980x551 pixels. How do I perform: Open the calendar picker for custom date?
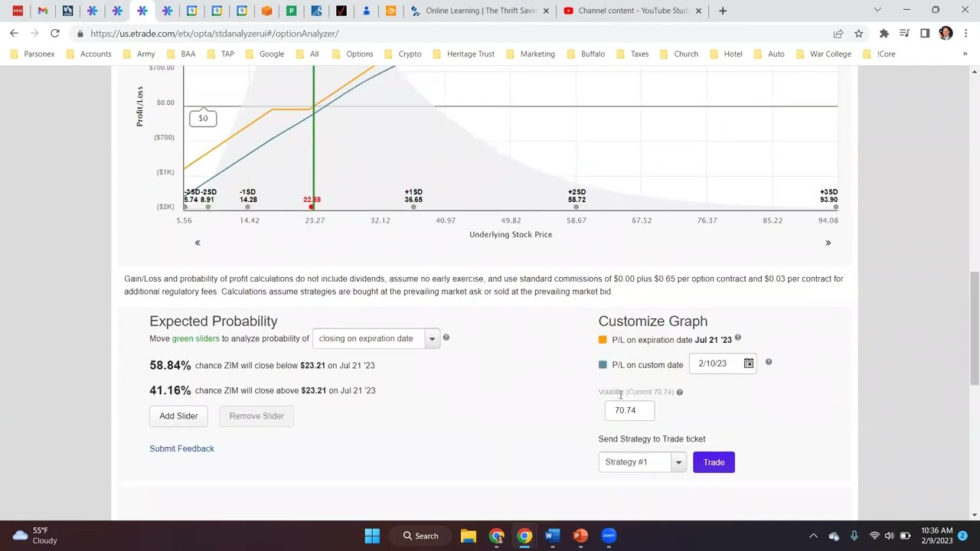pyautogui.click(x=748, y=364)
